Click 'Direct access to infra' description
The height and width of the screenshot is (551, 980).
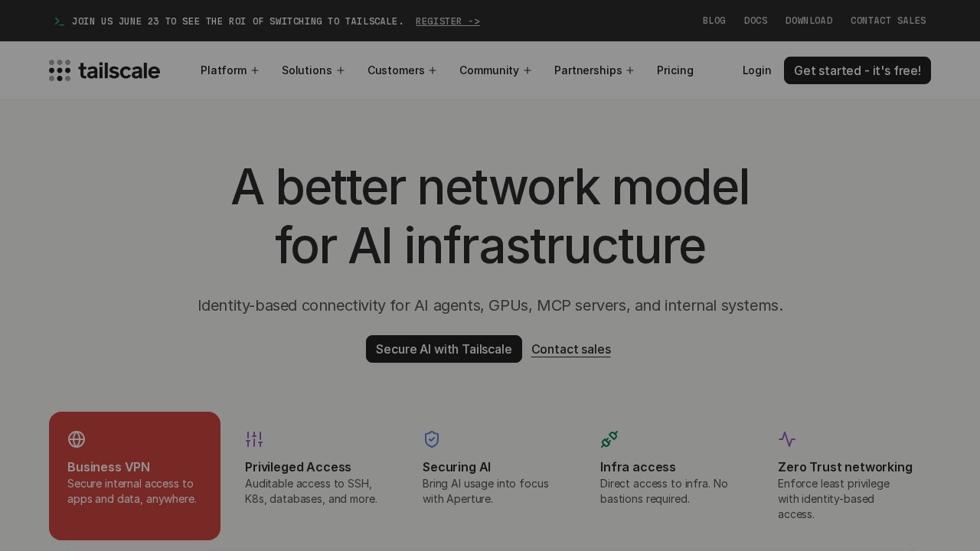pyautogui.click(x=664, y=491)
